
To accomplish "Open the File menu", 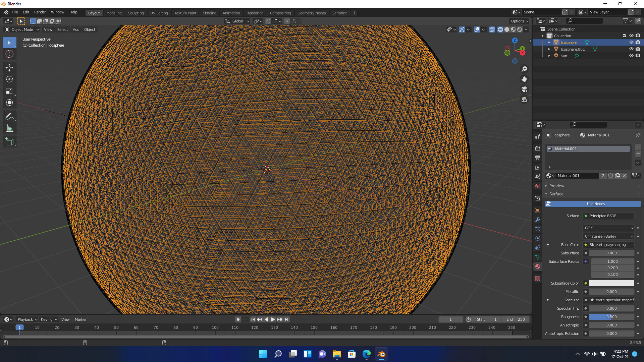I will (15, 12).
